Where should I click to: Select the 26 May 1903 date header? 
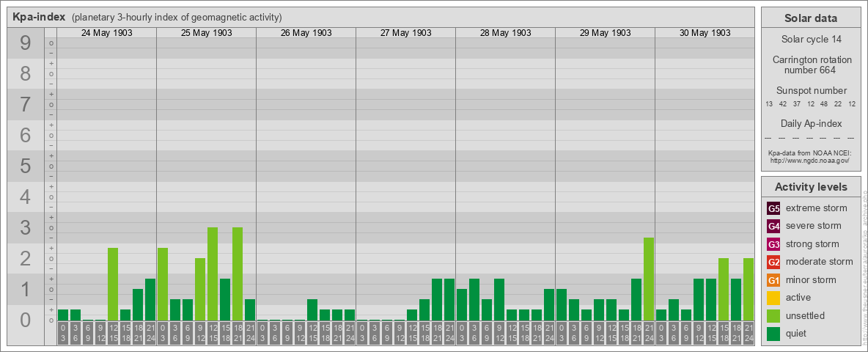(x=306, y=33)
